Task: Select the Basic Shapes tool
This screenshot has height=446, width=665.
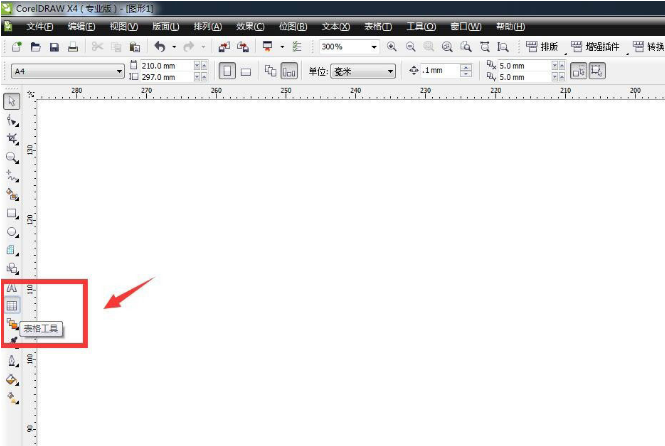Action: (12, 268)
